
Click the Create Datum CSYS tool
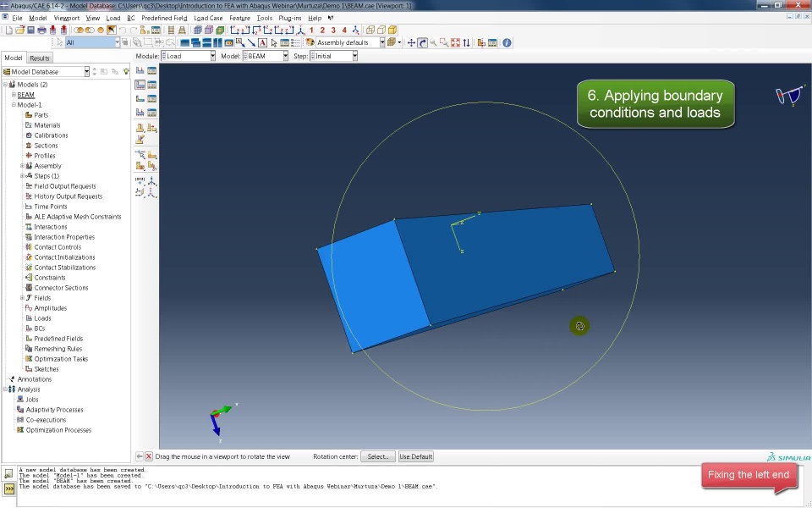click(151, 192)
